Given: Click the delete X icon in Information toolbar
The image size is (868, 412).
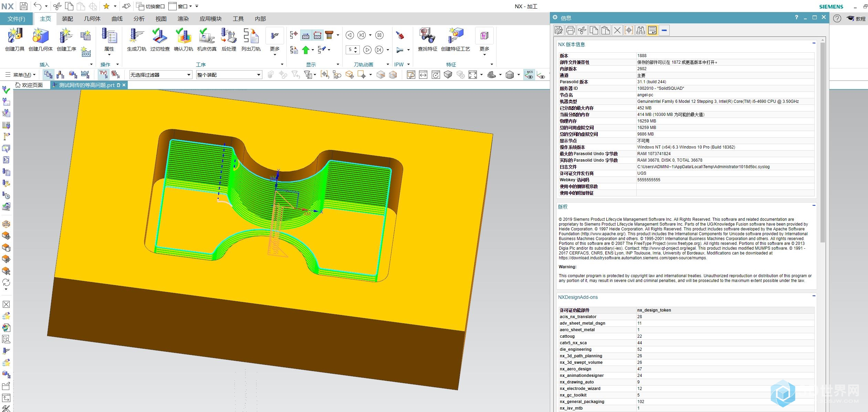Looking at the screenshot, I should [x=617, y=30].
